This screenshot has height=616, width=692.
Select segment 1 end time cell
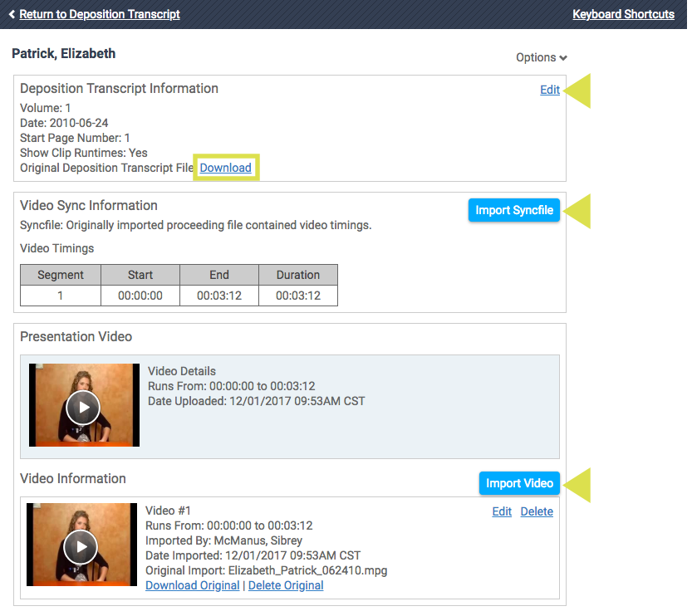coord(219,296)
